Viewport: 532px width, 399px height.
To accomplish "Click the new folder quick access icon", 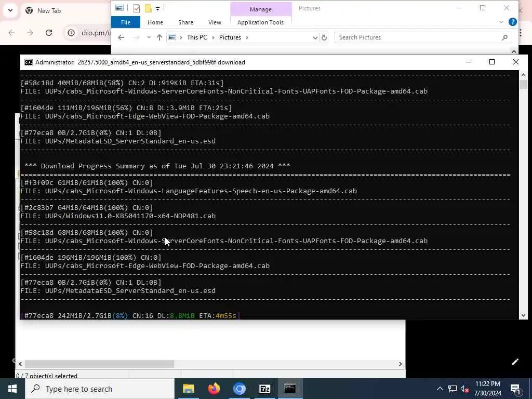I will click(148, 8).
